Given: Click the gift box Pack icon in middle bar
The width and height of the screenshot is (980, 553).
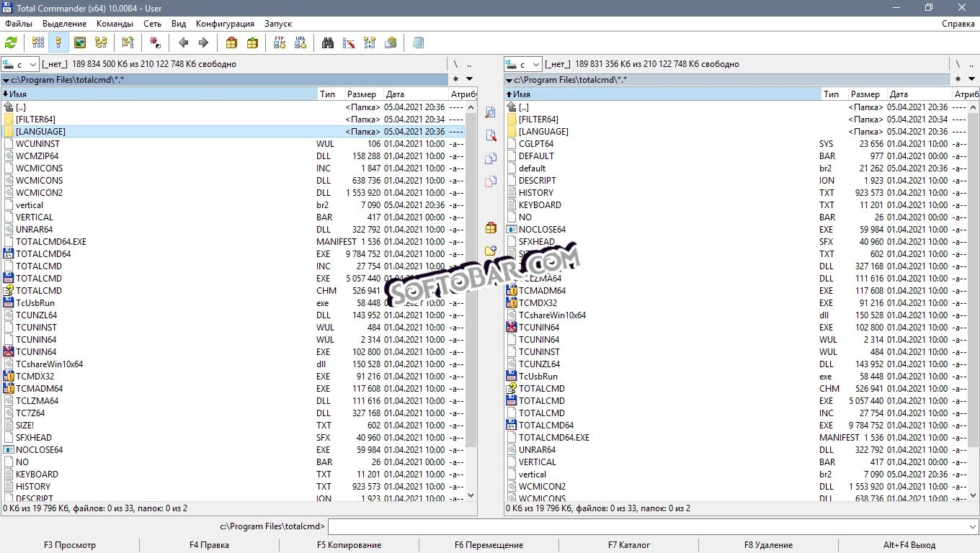Looking at the screenshot, I should 491,228.
